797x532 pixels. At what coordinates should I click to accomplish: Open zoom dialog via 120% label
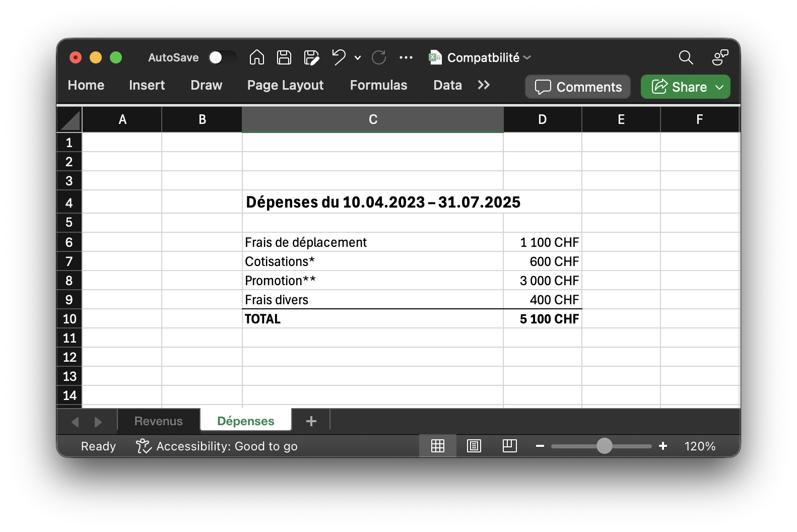pyautogui.click(x=700, y=446)
